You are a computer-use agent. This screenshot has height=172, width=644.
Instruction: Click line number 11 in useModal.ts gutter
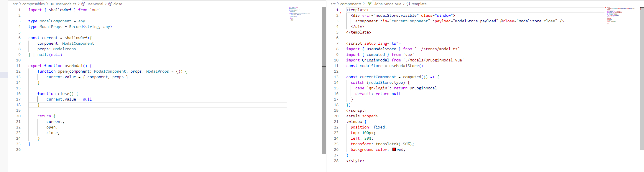(18, 66)
